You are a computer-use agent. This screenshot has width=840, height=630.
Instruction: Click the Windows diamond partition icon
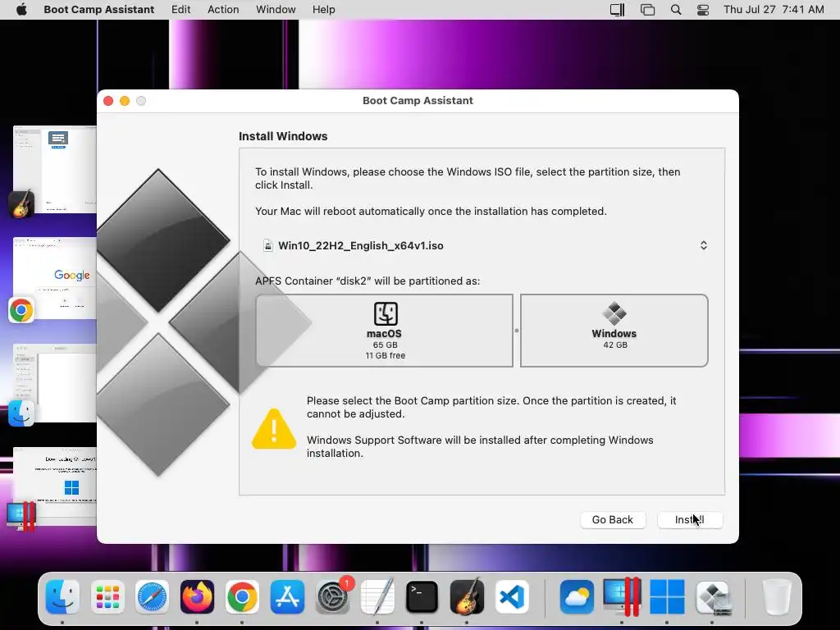(x=614, y=313)
